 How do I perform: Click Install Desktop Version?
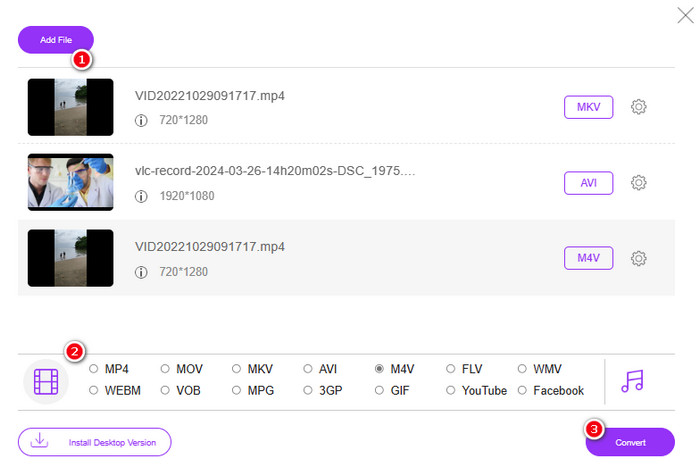tap(94, 442)
